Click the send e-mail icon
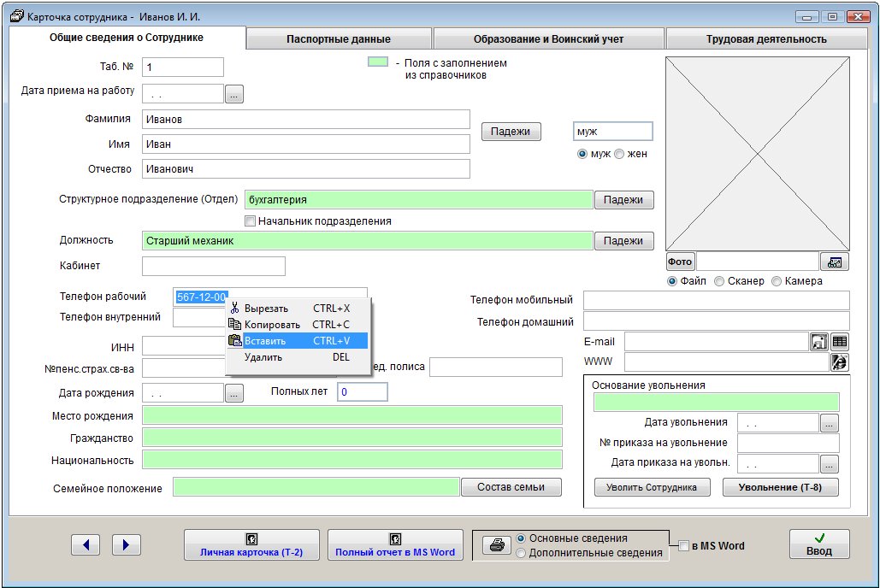 [818, 341]
